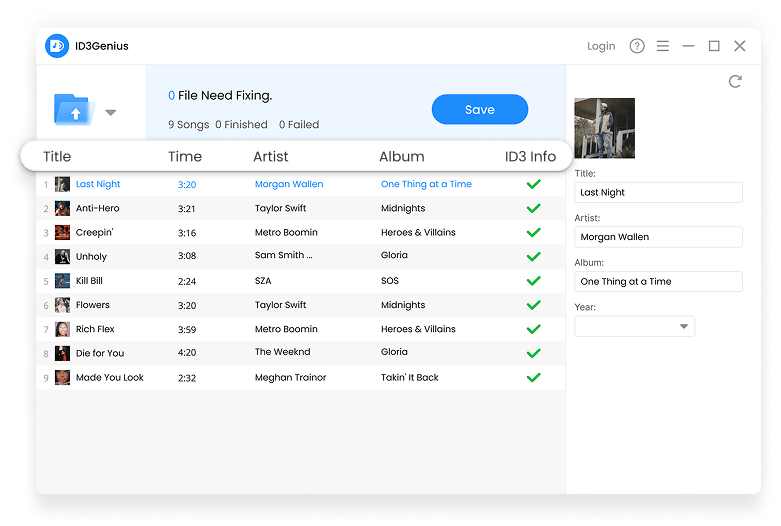Open the help question mark icon
The height and width of the screenshot is (526, 781).
point(637,46)
